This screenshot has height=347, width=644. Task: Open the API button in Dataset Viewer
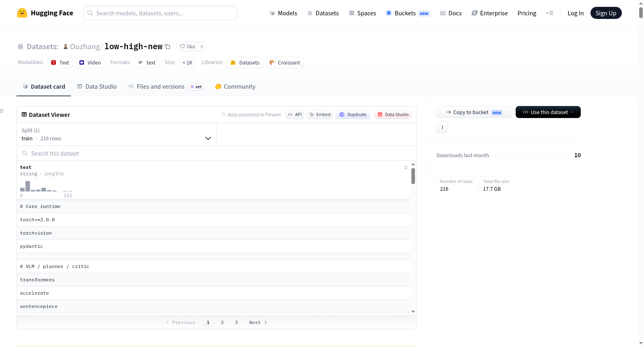pos(295,114)
